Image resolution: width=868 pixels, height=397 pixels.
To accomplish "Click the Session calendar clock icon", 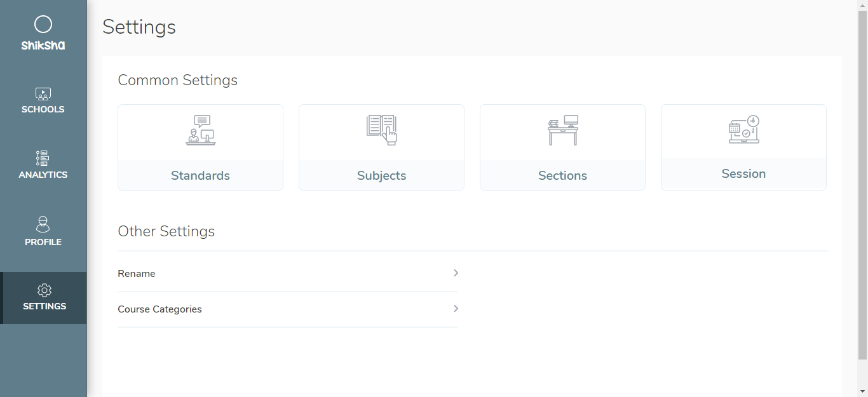I will point(743,130).
